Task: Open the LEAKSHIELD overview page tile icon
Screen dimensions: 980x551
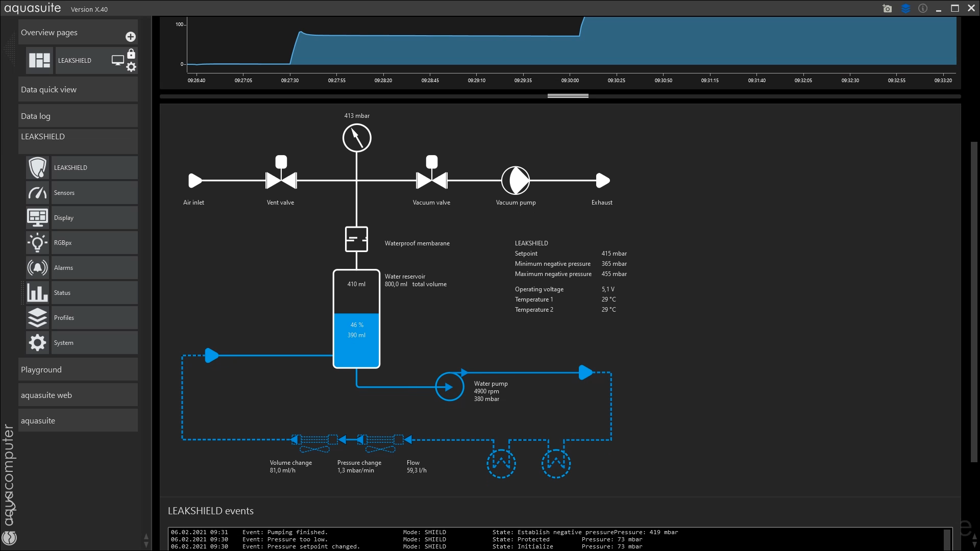Action: pyautogui.click(x=39, y=60)
